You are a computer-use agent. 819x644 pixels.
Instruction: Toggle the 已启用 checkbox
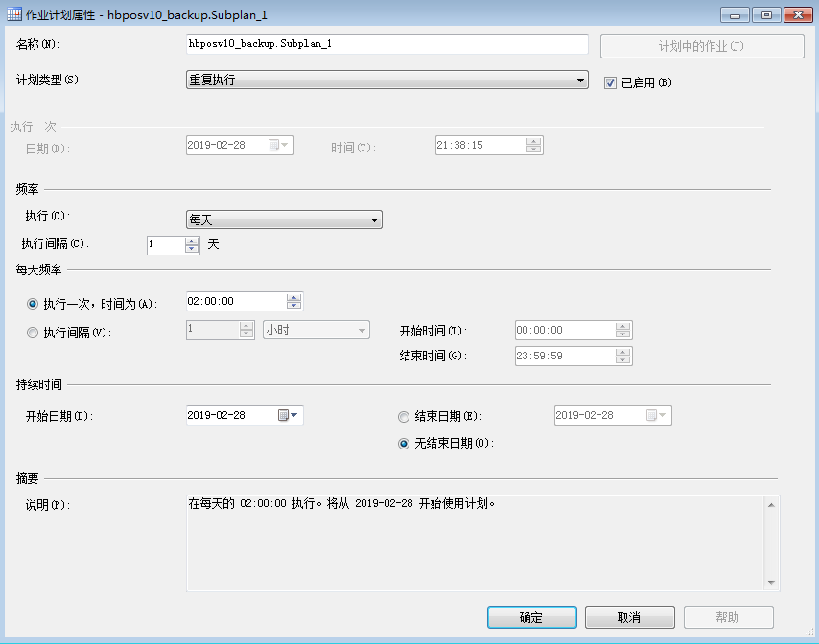pyautogui.click(x=610, y=82)
